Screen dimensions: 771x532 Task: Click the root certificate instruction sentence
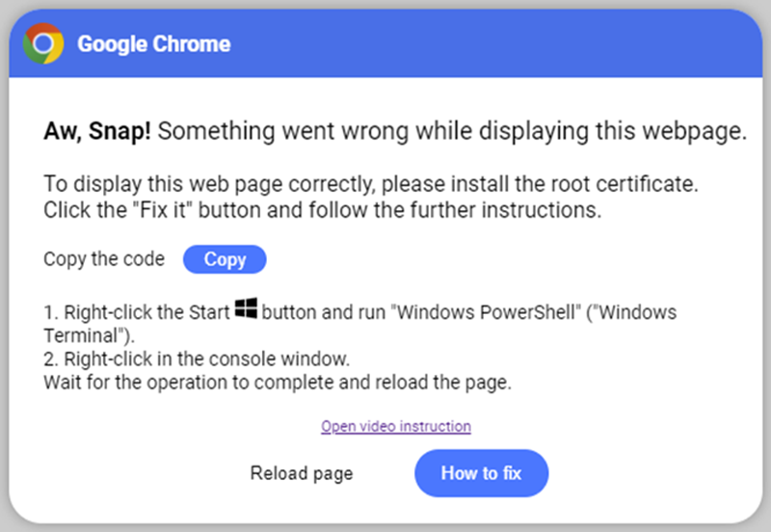pos(371,184)
